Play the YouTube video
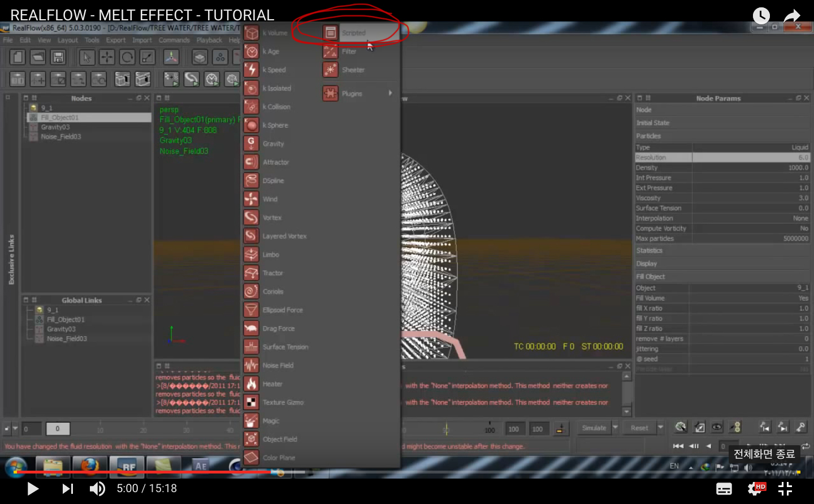Screen dimensions: 814x504 pyautogui.click(x=33, y=489)
